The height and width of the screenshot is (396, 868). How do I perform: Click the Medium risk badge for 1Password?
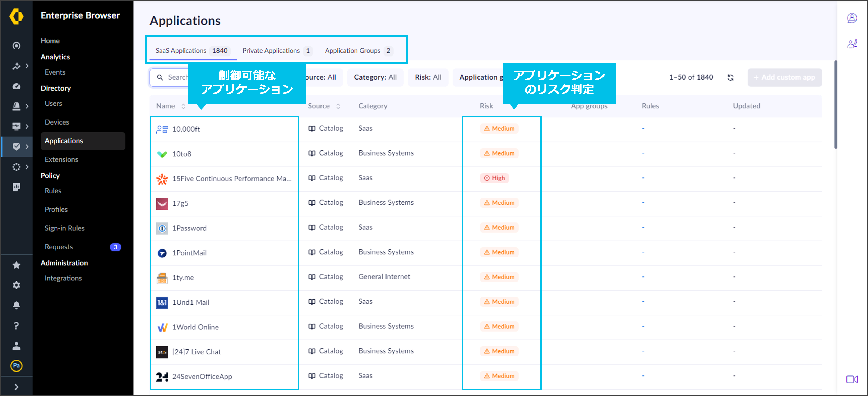(499, 228)
